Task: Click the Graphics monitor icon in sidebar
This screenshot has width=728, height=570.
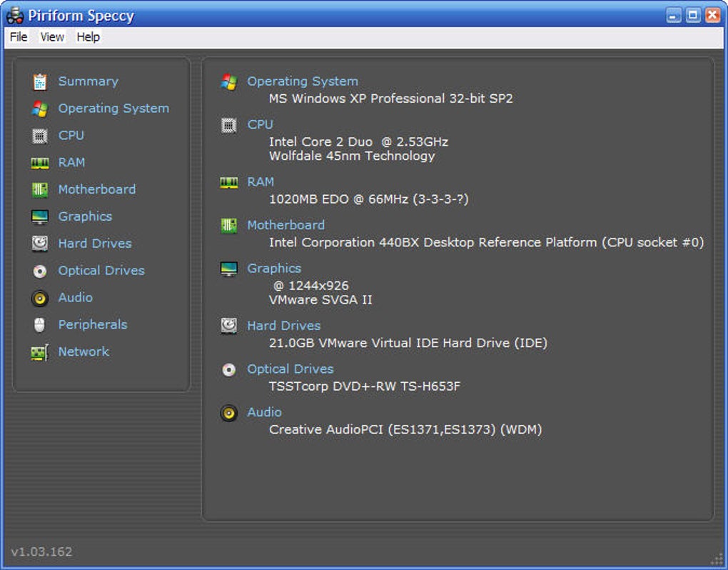Action: [x=40, y=217]
